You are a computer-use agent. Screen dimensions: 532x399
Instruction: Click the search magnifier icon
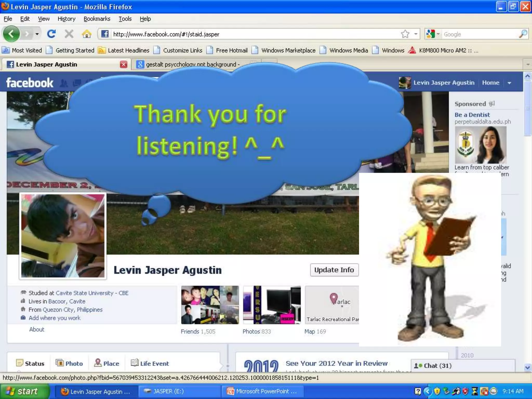[x=523, y=34]
